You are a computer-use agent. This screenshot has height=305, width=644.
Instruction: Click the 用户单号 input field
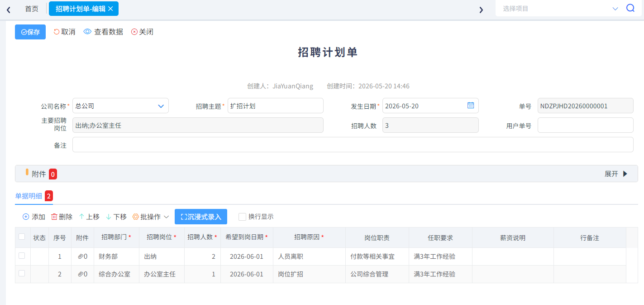(586, 125)
